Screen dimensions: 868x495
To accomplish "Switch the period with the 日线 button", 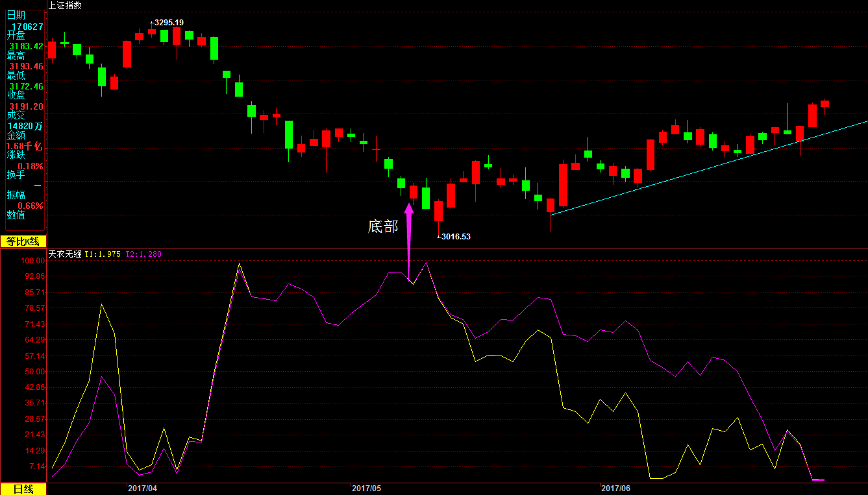I will (x=23, y=489).
